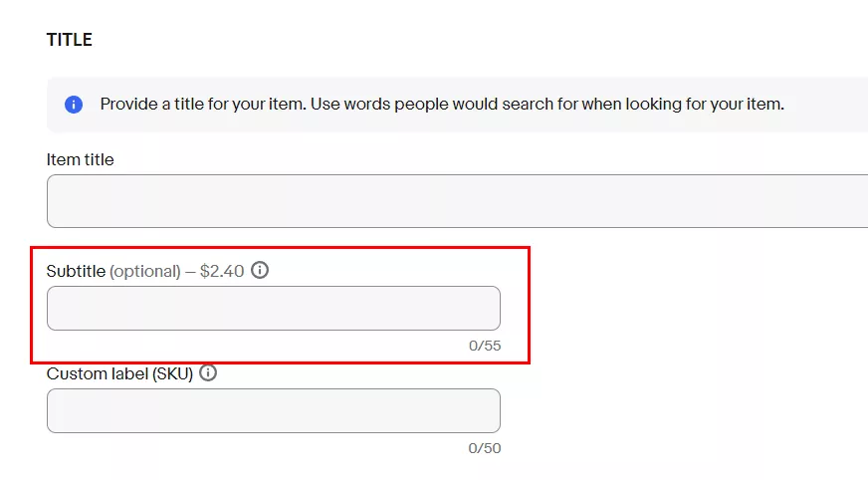Image resolution: width=868 pixels, height=480 pixels.
Task: Click the dash before the $2.40 price
Action: coord(190,272)
